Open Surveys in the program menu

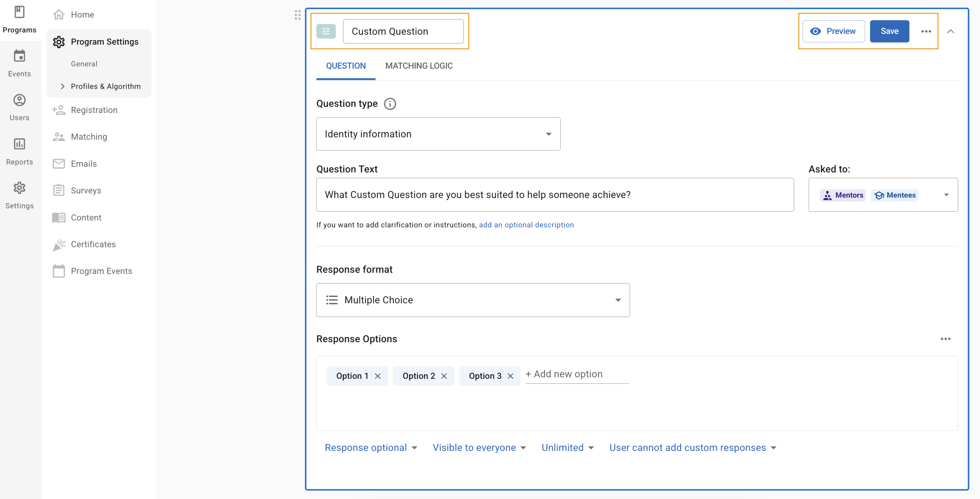click(x=86, y=190)
